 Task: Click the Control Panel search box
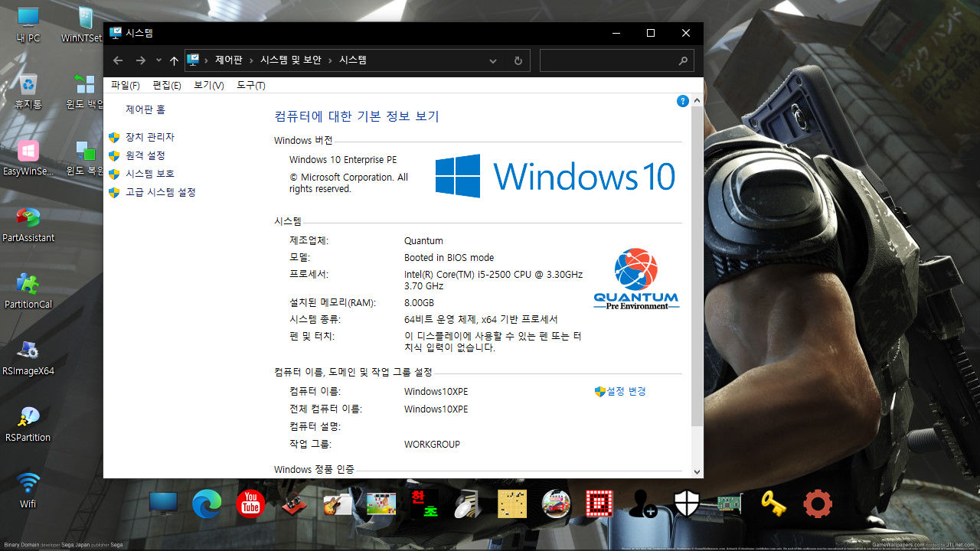tap(616, 60)
